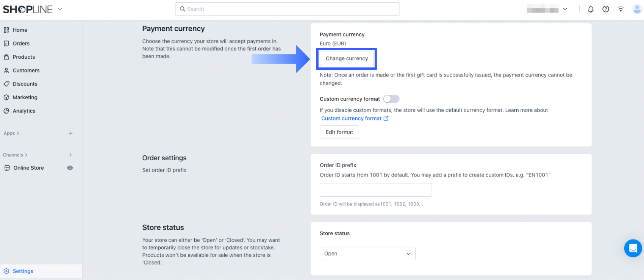644x280 pixels.
Task: Click the plus icon beside Apps
Action: (x=71, y=133)
